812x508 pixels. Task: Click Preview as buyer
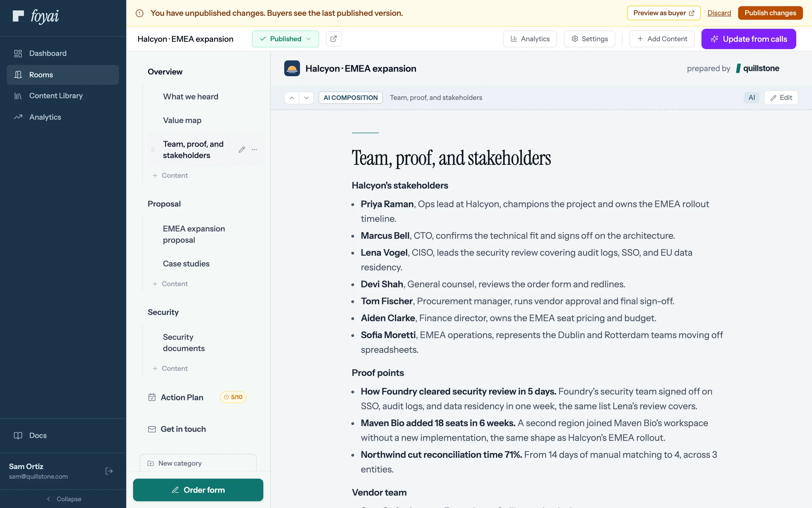(664, 13)
